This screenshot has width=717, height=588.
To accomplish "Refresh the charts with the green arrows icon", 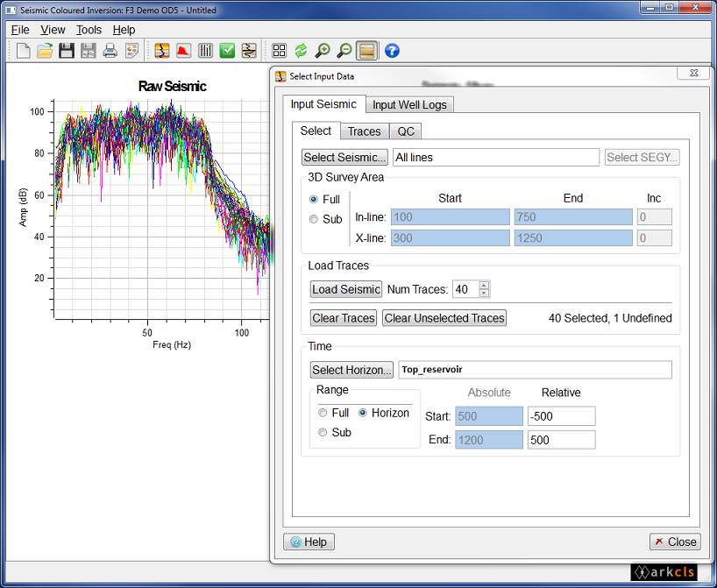I will pyautogui.click(x=301, y=50).
